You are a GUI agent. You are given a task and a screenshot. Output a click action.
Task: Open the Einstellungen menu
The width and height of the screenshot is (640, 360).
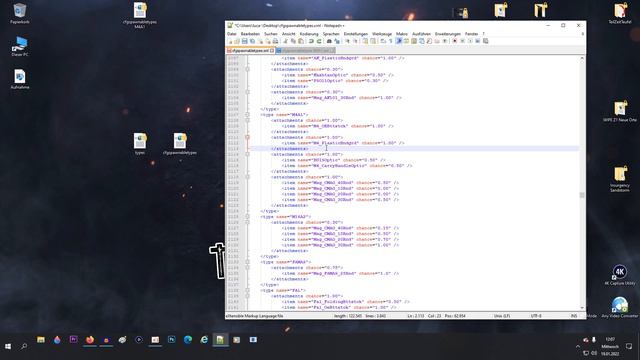point(356,34)
